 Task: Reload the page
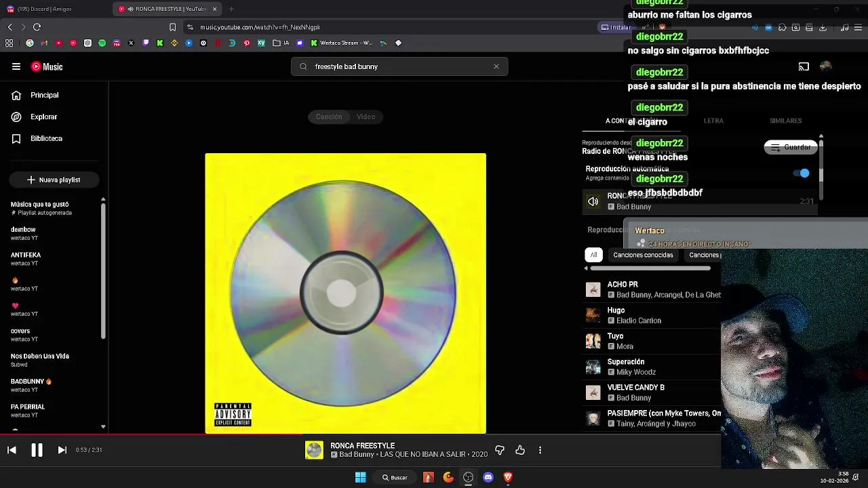(37, 27)
